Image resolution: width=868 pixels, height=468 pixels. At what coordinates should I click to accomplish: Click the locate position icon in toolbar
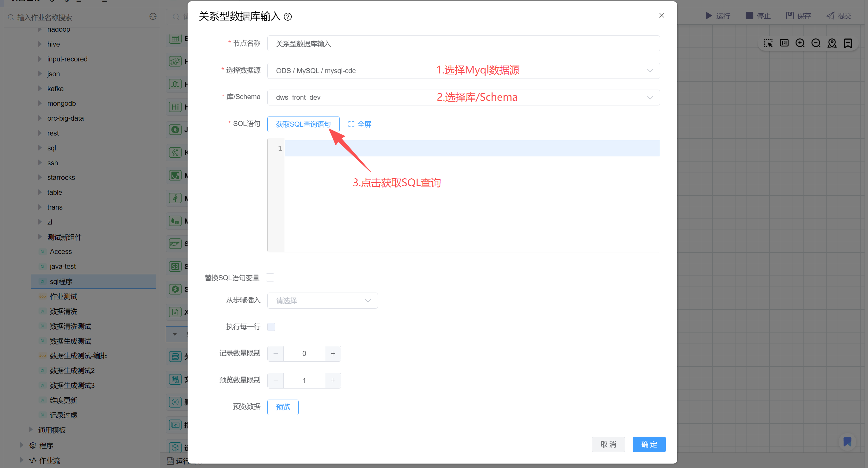point(832,43)
